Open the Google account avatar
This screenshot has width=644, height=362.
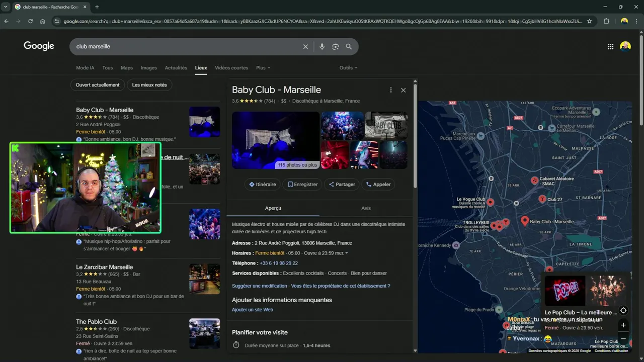click(x=625, y=47)
